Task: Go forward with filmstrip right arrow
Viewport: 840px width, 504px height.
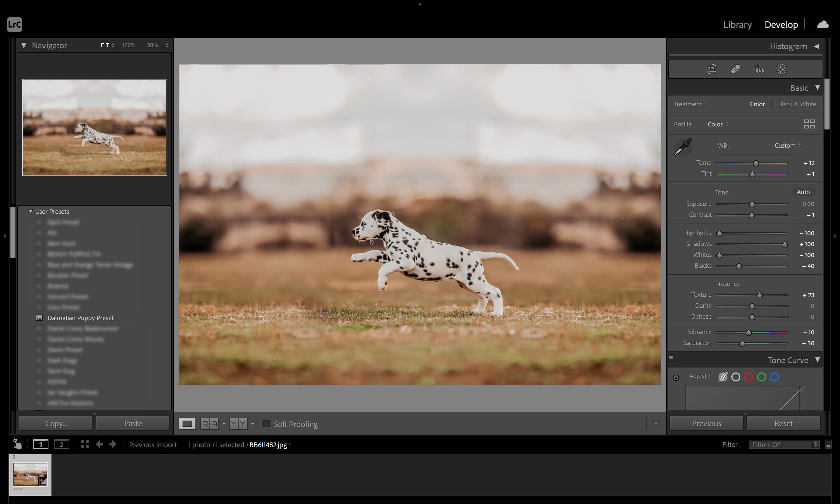Action: [x=113, y=444]
